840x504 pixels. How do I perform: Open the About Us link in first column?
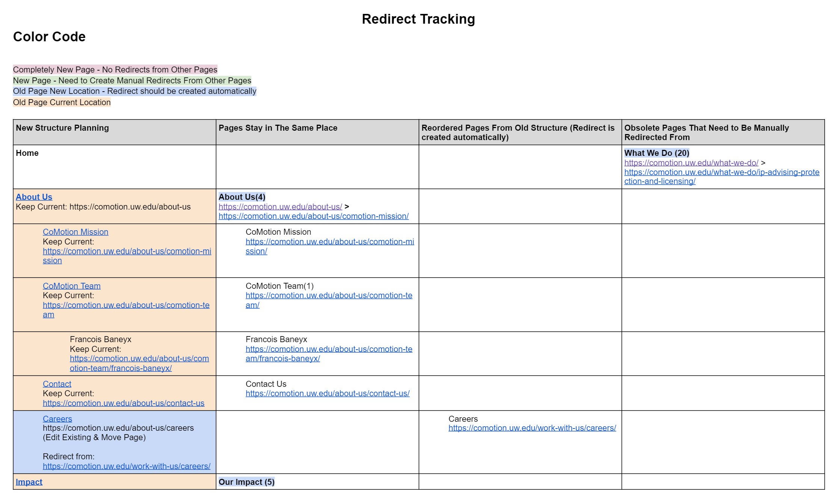click(34, 197)
